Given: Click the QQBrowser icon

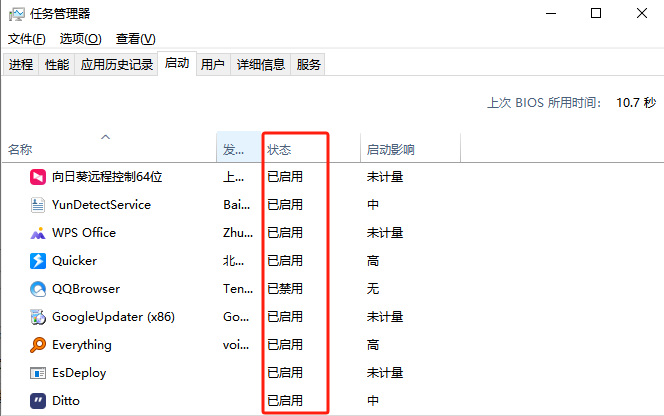Looking at the screenshot, I should 37,289.
